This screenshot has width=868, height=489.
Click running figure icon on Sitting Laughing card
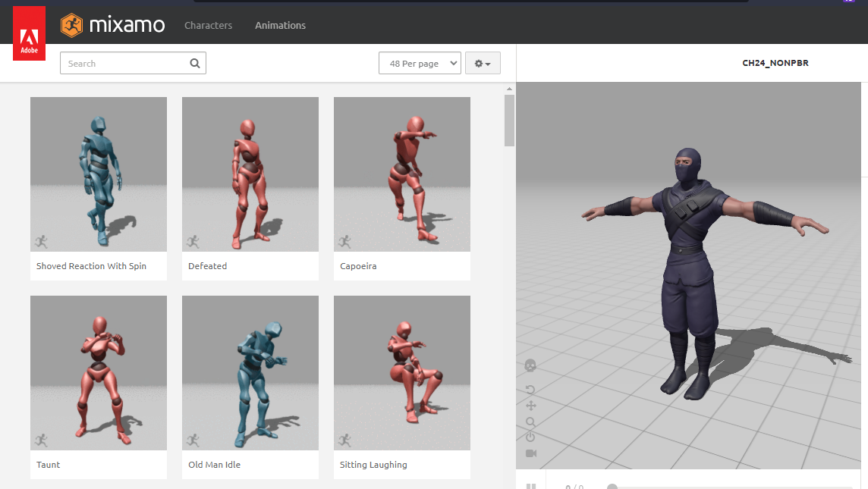coord(345,440)
